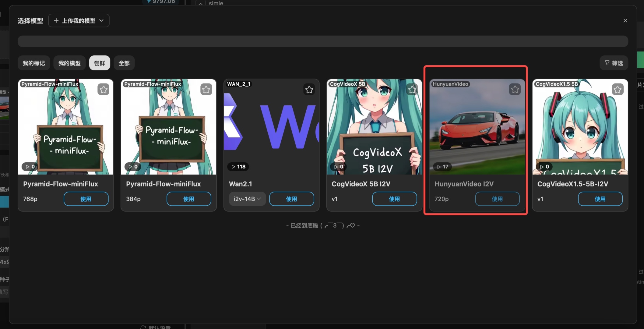
Task: Star the CogVideoX1.5-5B-I2V model
Action: tap(618, 90)
